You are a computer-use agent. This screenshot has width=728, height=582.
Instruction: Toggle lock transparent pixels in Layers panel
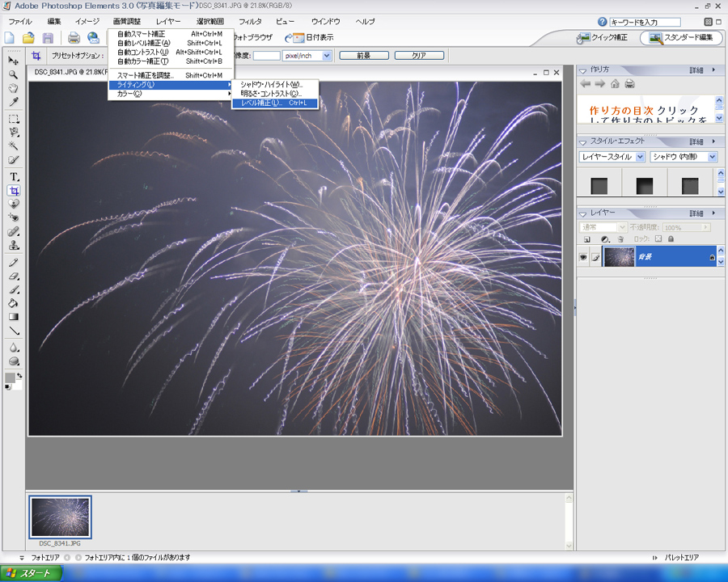click(x=658, y=239)
